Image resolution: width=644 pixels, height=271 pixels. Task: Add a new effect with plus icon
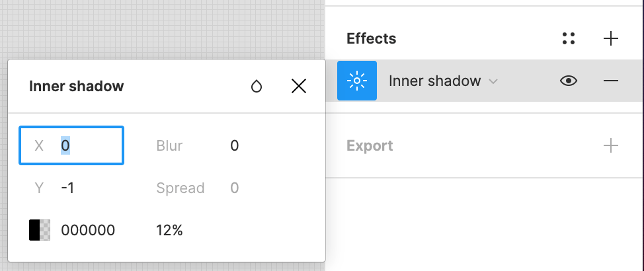pyautogui.click(x=611, y=38)
